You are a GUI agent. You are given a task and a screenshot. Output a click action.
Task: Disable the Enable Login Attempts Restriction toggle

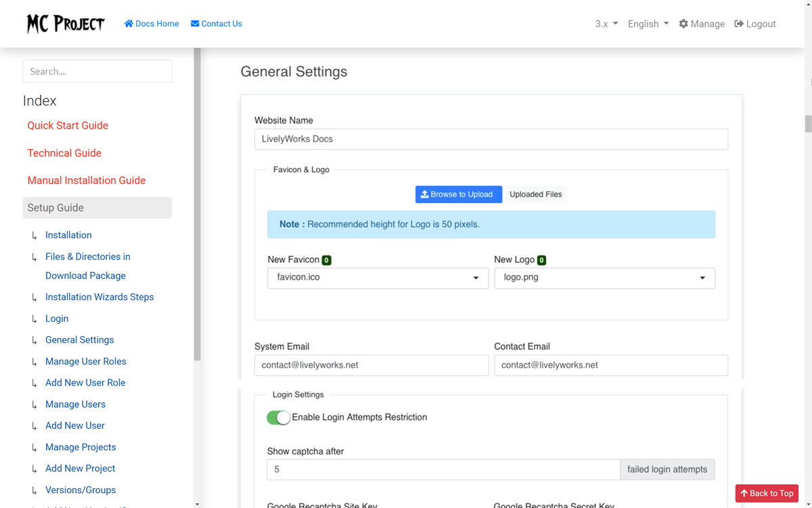tap(278, 418)
